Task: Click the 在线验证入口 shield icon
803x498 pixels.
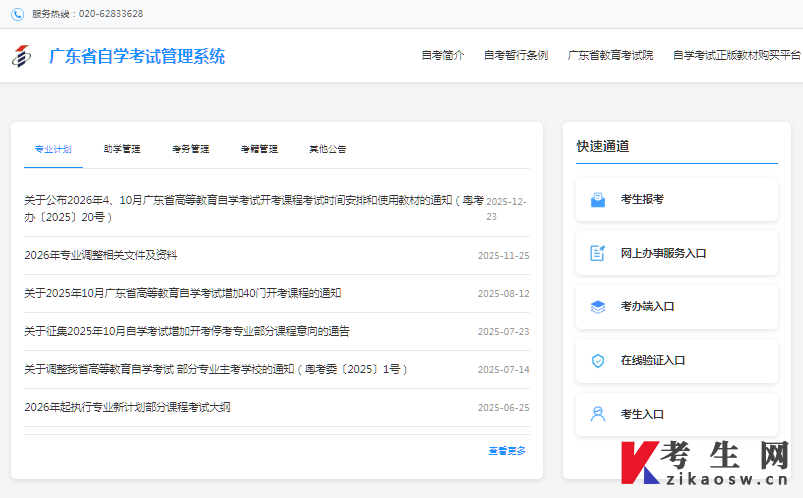Action: [x=598, y=361]
